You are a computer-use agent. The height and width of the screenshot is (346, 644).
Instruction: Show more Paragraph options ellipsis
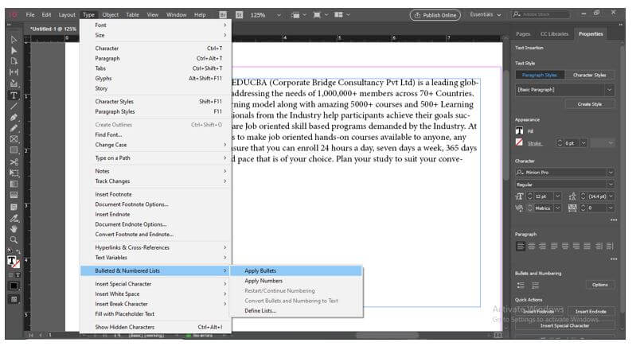[x=614, y=259]
